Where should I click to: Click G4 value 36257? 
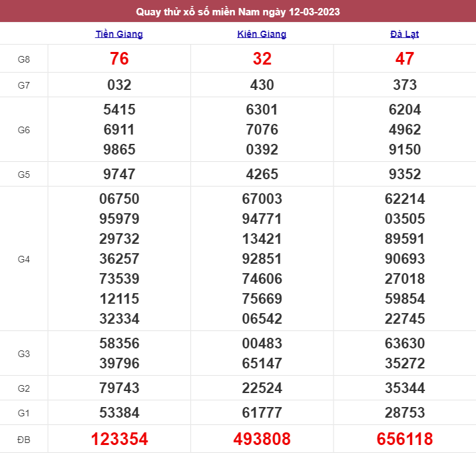coord(119,259)
